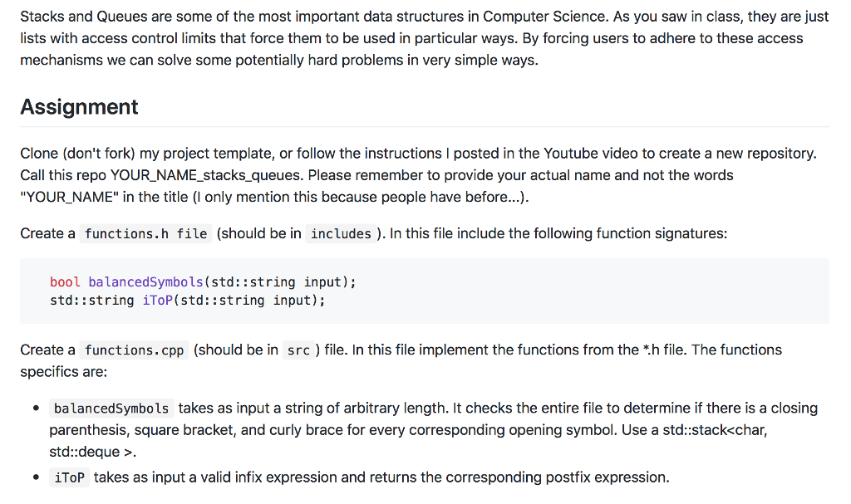The width and height of the screenshot is (851, 504).
Task: Click the src inline code label
Action: (x=298, y=350)
